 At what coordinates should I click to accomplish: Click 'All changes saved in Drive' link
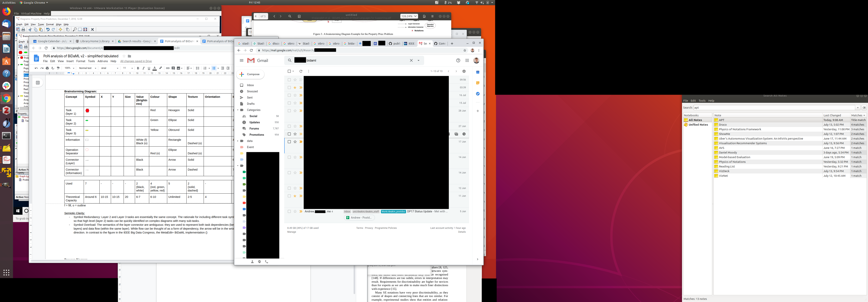pyautogui.click(x=136, y=61)
